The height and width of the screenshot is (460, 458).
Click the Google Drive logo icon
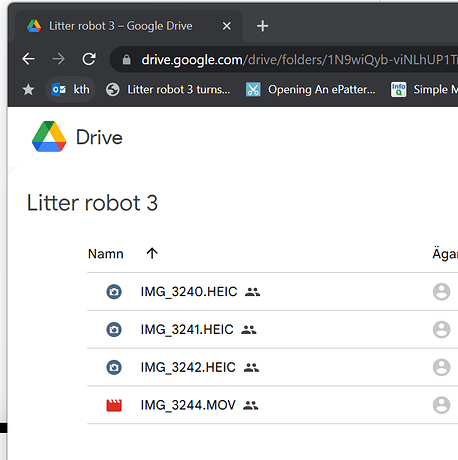[x=49, y=137]
